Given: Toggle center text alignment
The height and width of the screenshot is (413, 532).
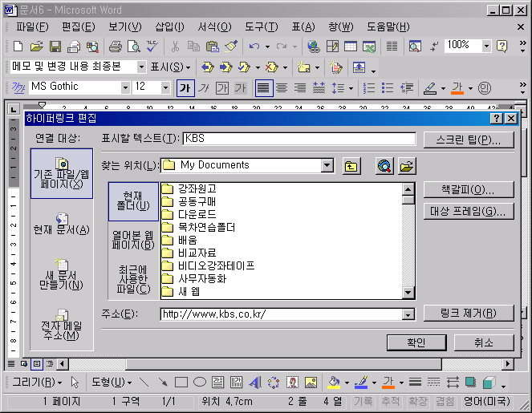Looking at the screenshot, I should click(x=282, y=88).
